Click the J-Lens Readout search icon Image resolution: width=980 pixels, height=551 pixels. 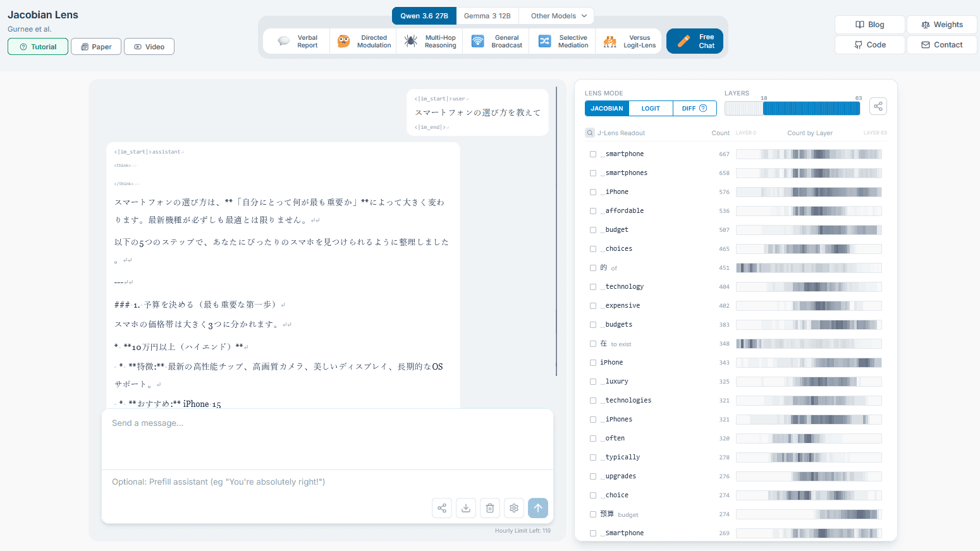pyautogui.click(x=590, y=133)
